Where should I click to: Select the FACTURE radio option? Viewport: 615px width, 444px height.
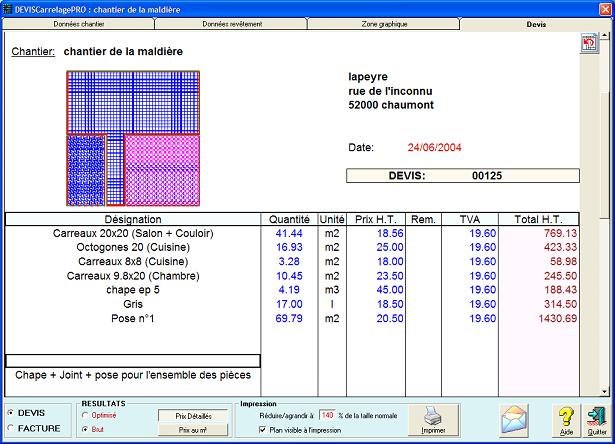point(10,427)
